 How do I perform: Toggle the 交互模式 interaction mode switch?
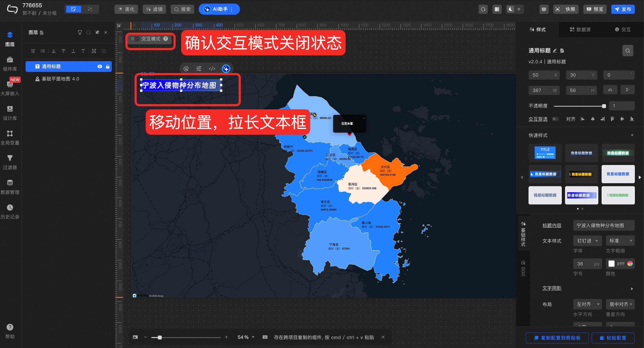point(135,39)
